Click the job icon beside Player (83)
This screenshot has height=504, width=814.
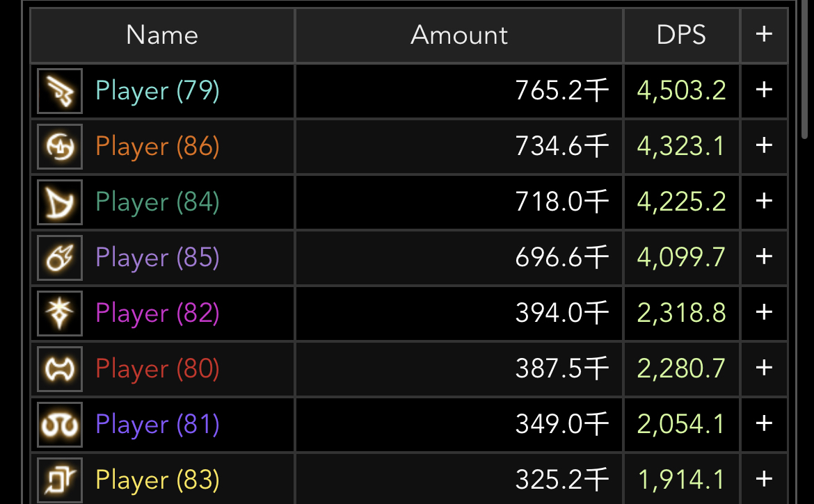pos(60,478)
